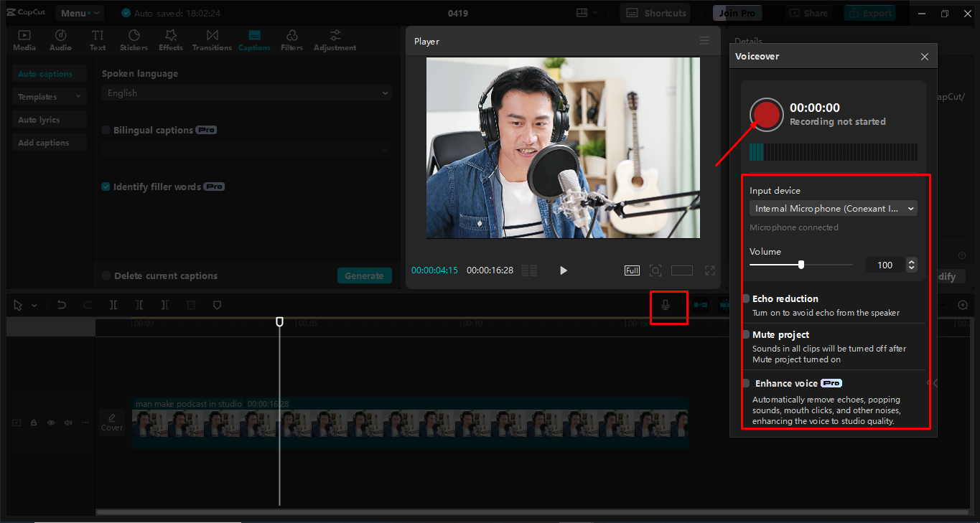Select Auto captions in the sidebar
The image size is (980, 523).
(50, 74)
